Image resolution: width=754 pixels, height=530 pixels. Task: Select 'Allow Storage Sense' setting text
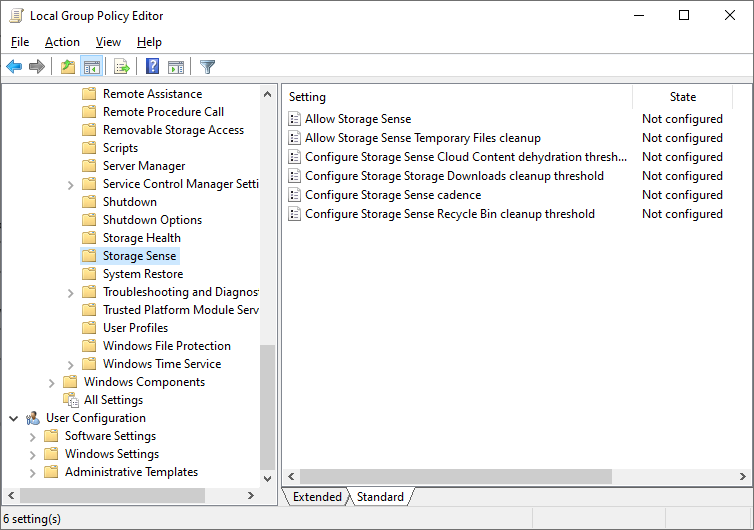(x=358, y=119)
